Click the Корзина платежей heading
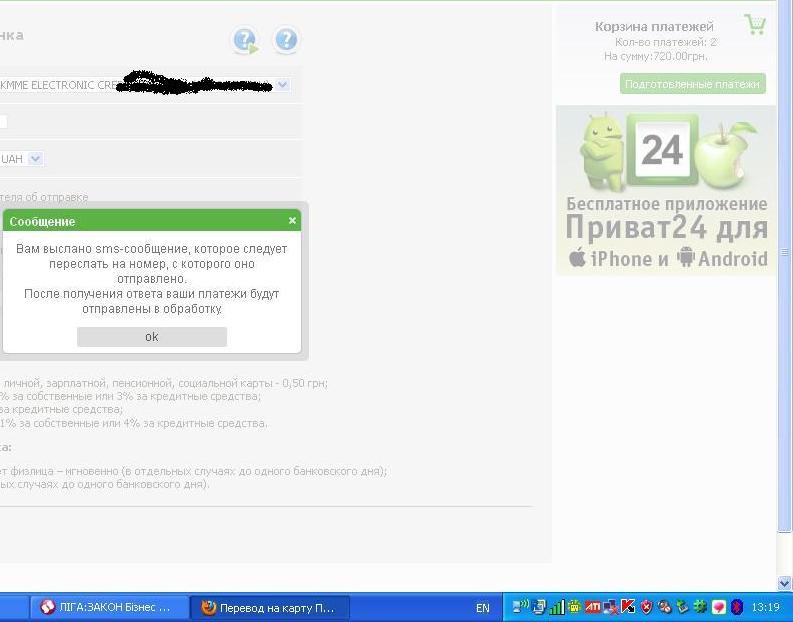 pos(654,26)
